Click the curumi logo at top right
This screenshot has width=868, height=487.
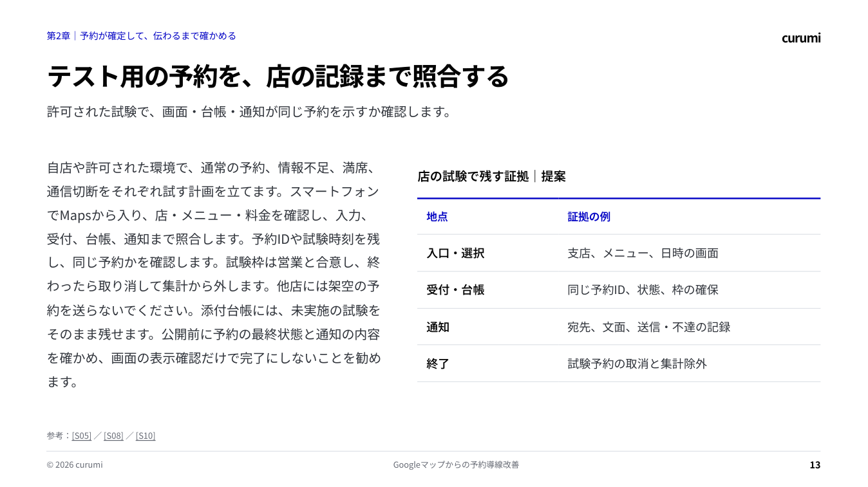[801, 37]
